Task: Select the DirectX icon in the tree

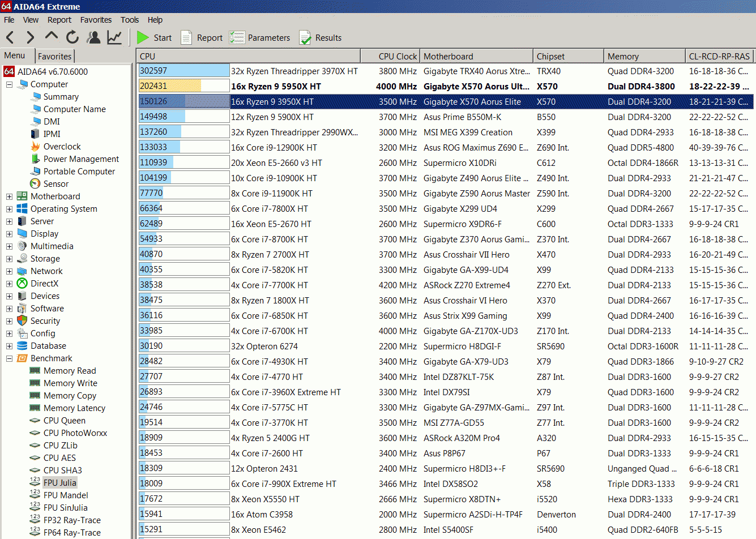Action: 22,284
